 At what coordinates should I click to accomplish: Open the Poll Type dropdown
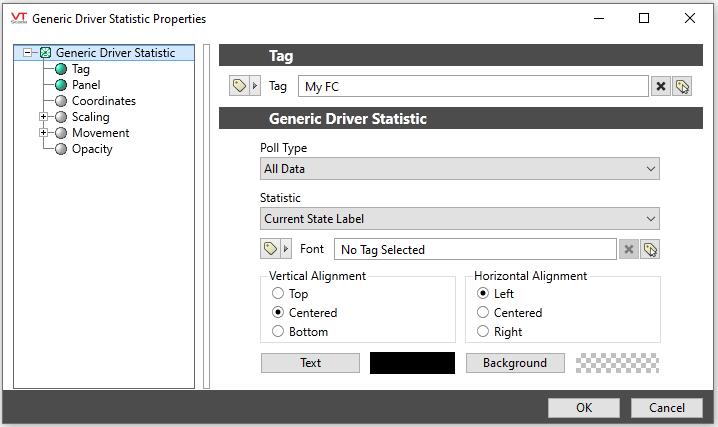pos(460,169)
